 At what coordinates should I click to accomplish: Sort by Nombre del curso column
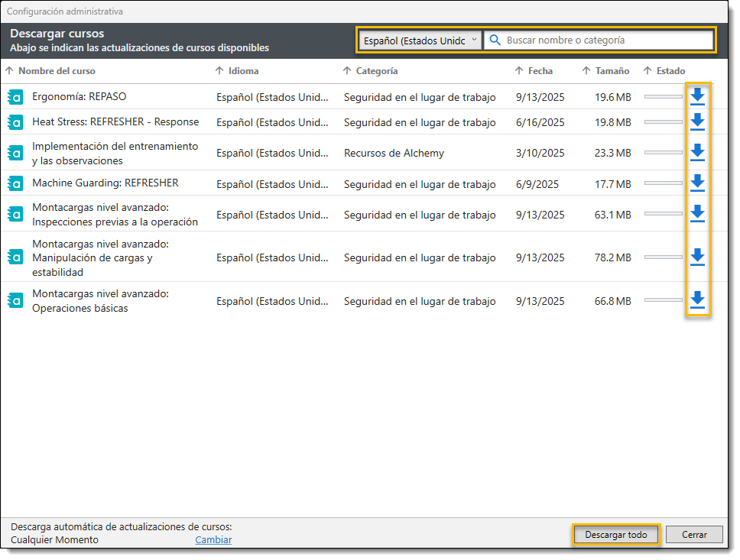point(57,71)
